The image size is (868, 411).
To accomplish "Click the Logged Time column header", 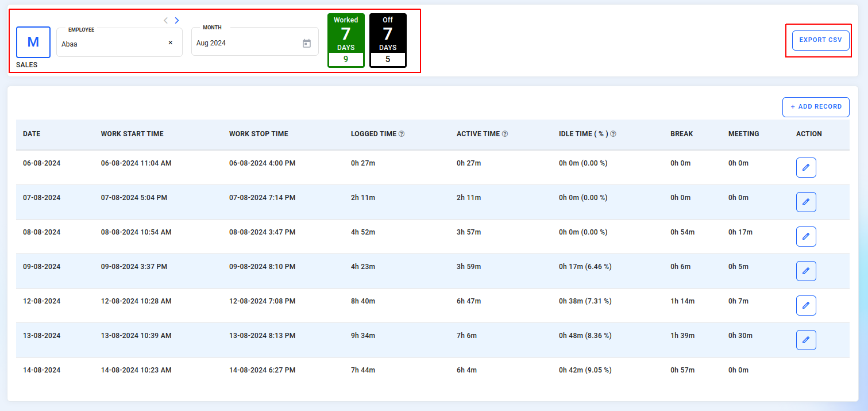I will (373, 134).
